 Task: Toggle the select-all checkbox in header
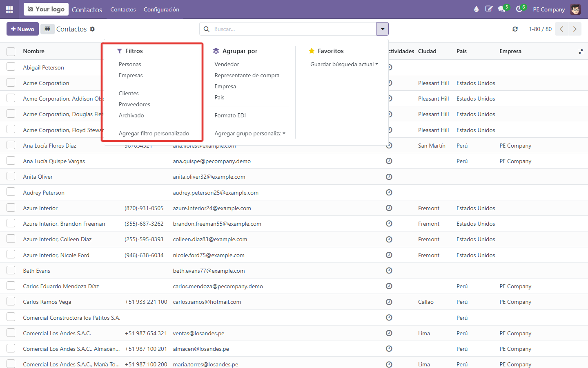coord(11,52)
